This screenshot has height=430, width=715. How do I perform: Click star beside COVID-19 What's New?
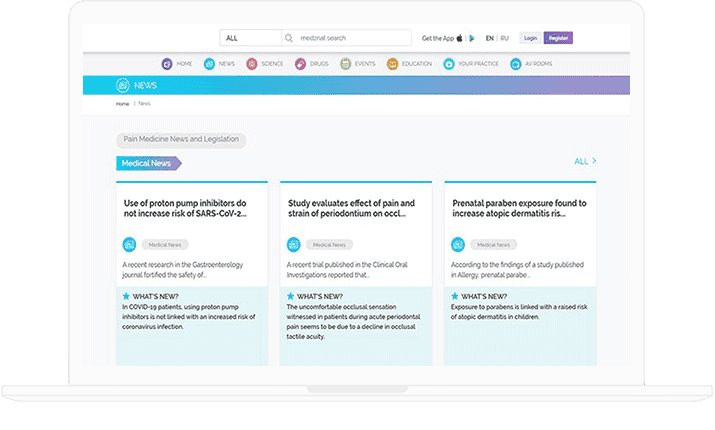(126, 296)
